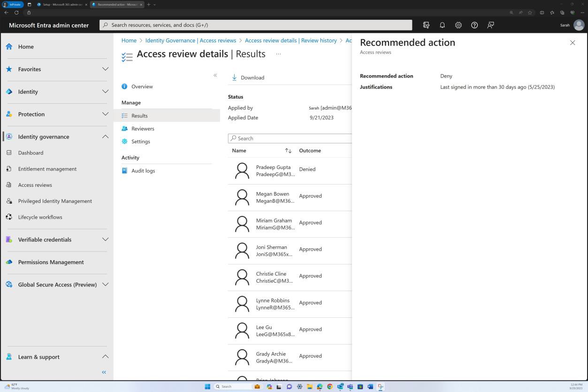Open the notifications bell
This screenshot has width=588, height=392.
442,25
